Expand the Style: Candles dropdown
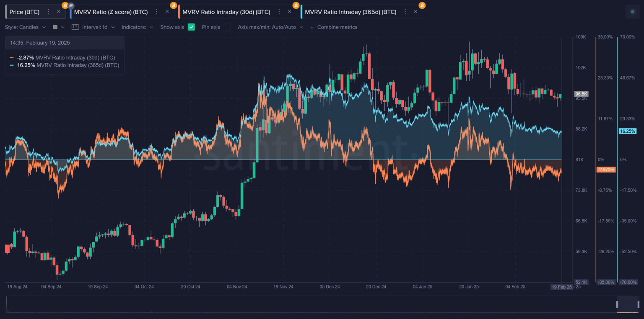644x319 pixels. (25, 27)
